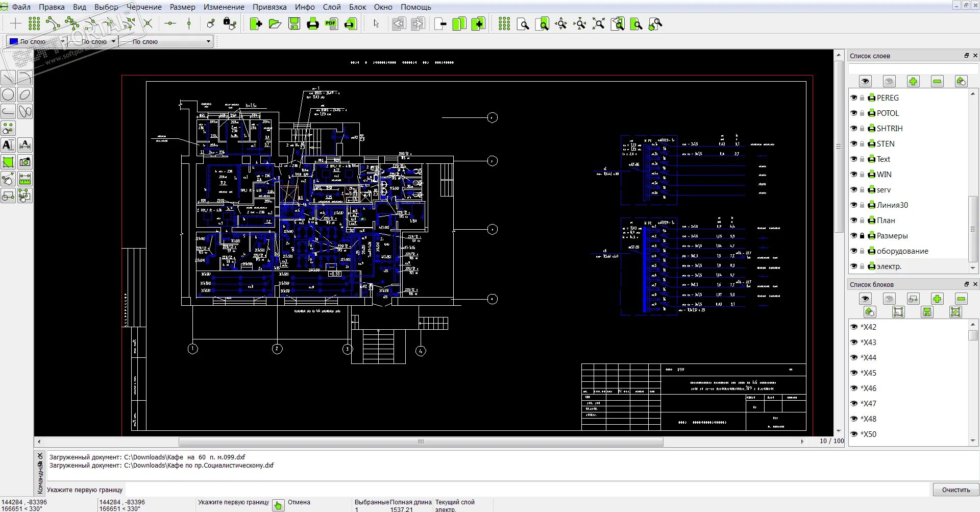Select the Линия30 layer row
This screenshot has height=512, width=980.
[x=909, y=205]
